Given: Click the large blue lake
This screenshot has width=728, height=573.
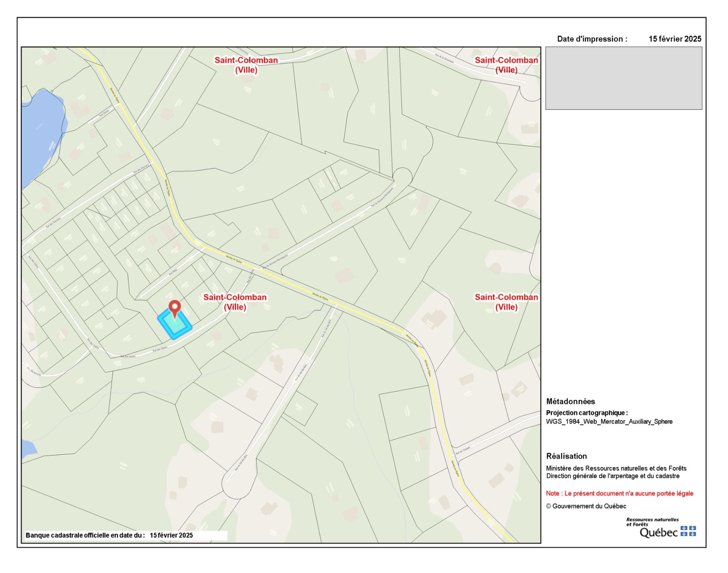Looking at the screenshot, I should (x=41, y=134).
